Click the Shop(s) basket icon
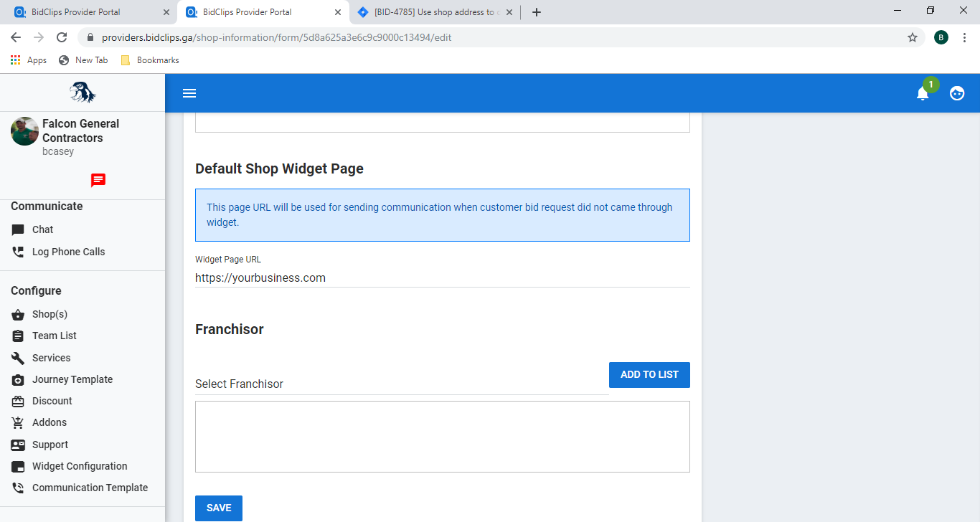This screenshot has height=522, width=980. tap(18, 315)
